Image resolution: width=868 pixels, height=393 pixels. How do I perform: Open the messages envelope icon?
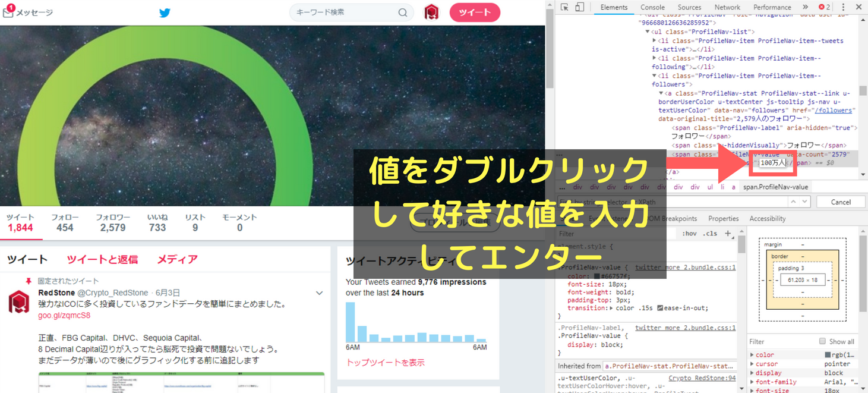tap(8, 12)
